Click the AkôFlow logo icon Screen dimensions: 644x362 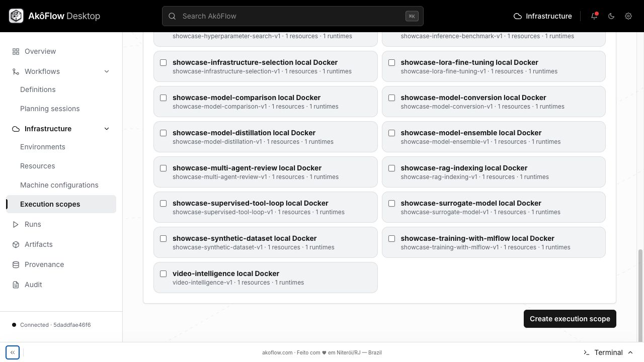16,16
